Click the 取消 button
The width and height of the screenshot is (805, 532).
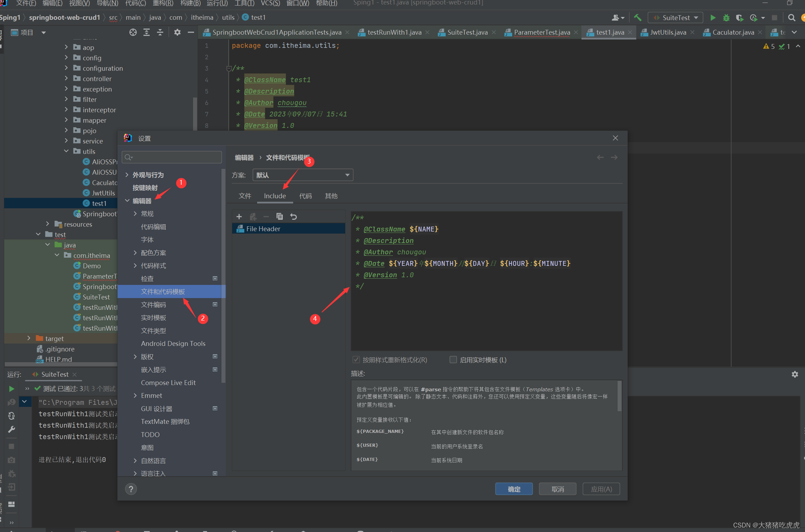[558, 489]
